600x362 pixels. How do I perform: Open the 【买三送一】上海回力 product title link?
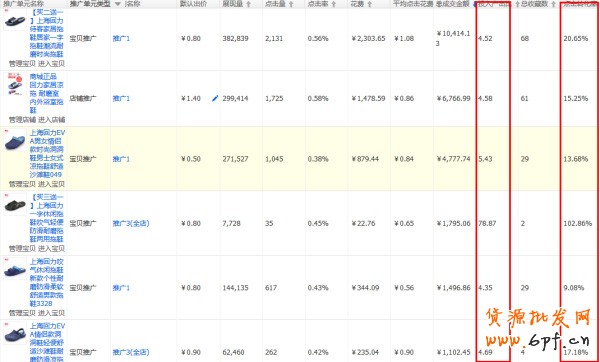click(x=47, y=218)
